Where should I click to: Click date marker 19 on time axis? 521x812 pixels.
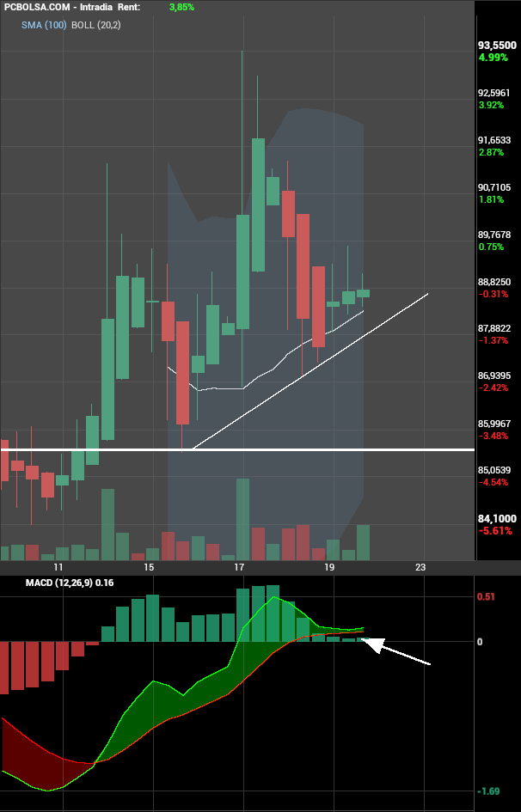coord(329,567)
